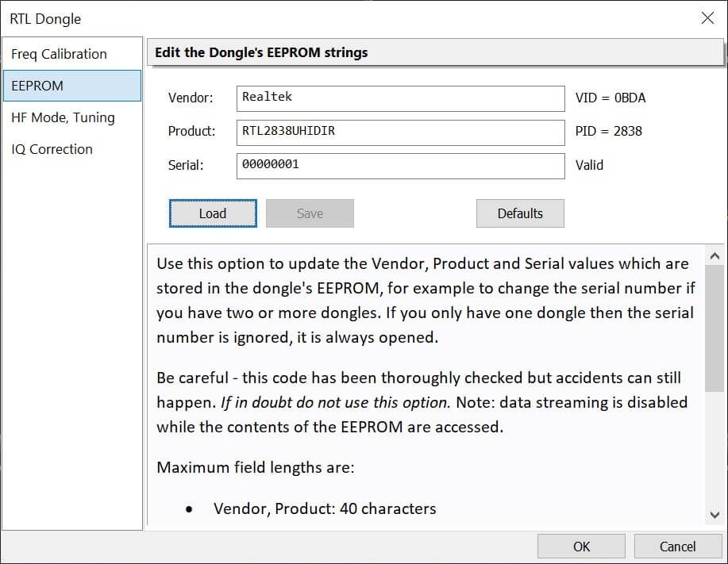Viewport: 728px width, 564px height.
Task: Restore values with the Defaults button
Action: (520, 213)
